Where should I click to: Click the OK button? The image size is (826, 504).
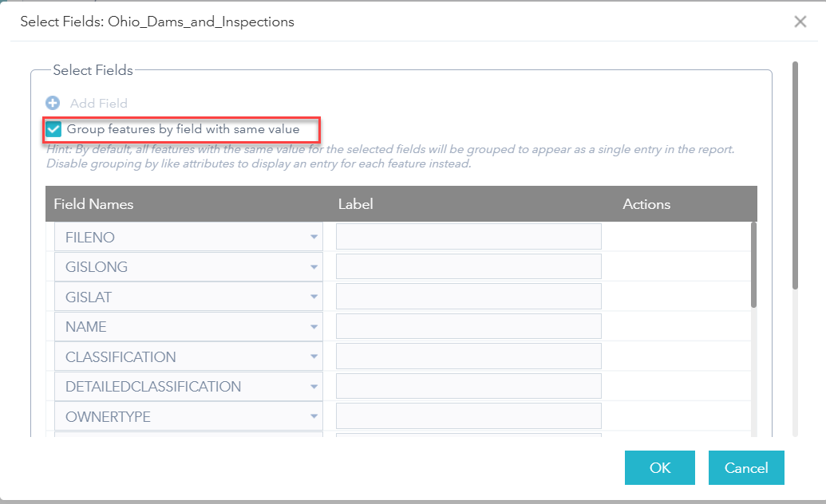point(659,467)
